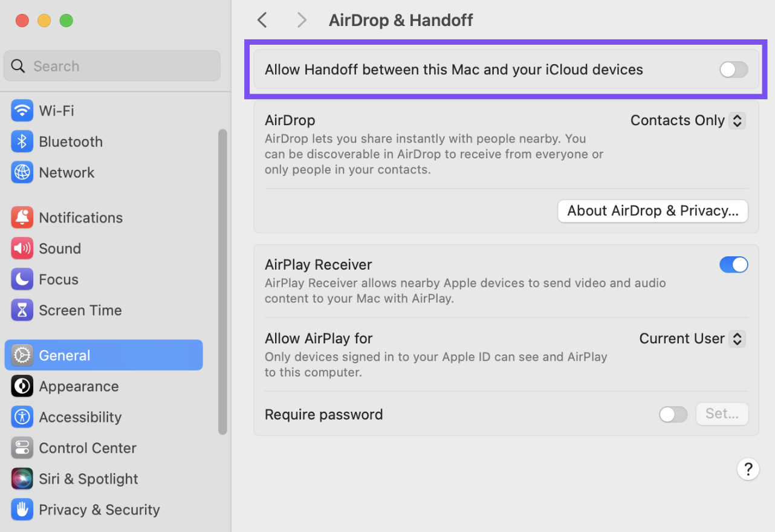The image size is (775, 532).
Task: Open Notifications via the bell icon
Action: [22, 218]
